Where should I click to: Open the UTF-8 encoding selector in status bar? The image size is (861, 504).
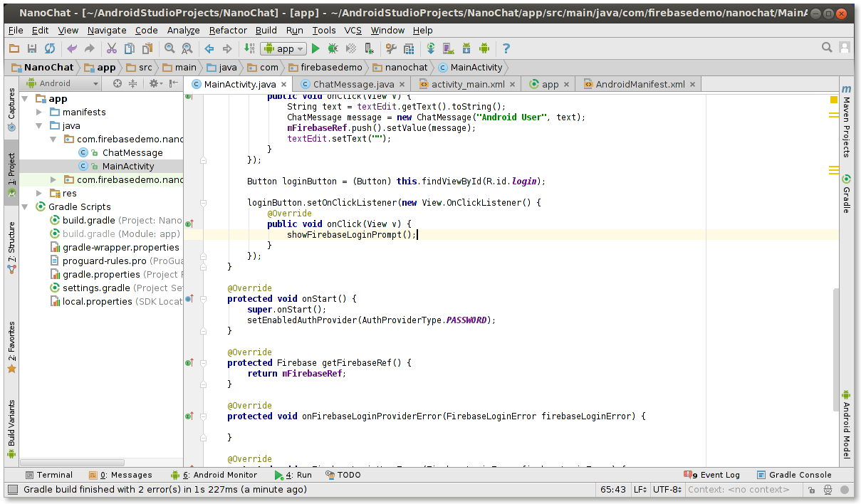click(x=668, y=489)
